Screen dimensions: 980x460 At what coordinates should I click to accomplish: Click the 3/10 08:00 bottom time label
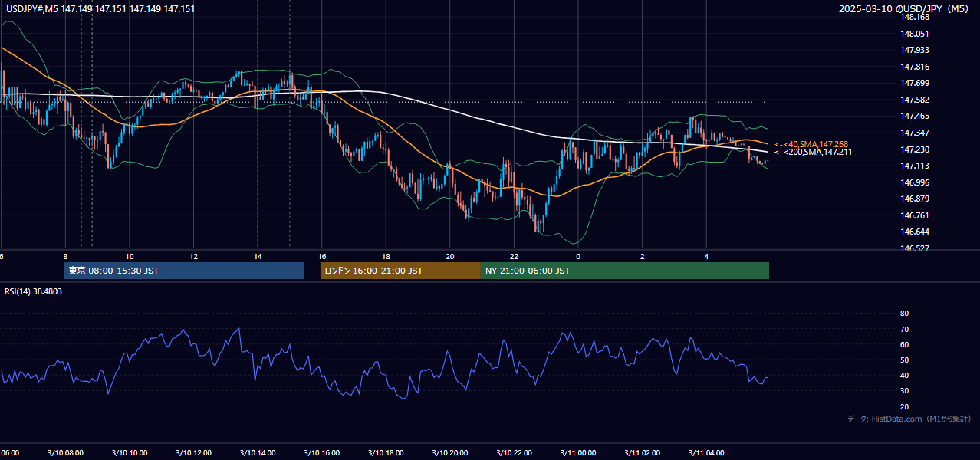click(x=65, y=453)
